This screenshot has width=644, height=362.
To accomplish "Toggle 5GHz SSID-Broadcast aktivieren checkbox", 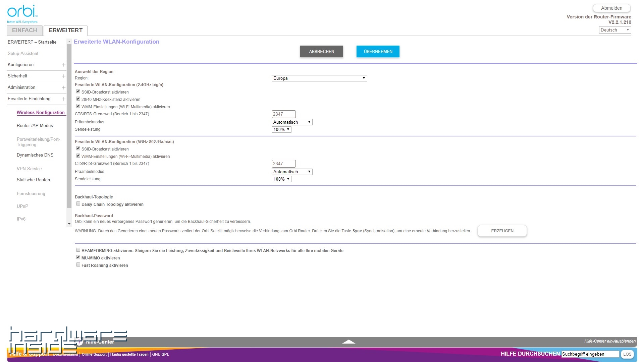I will click(78, 148).
